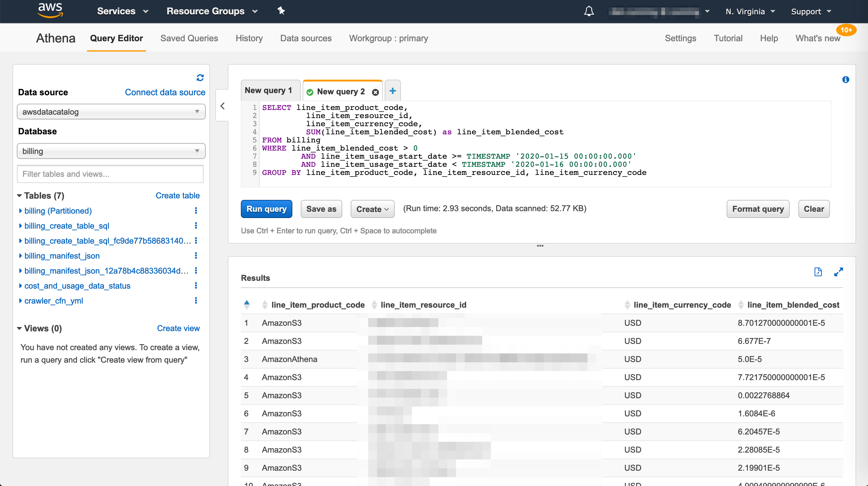Open the notifications bell
The image size is (868, 486).
[589, 12]
